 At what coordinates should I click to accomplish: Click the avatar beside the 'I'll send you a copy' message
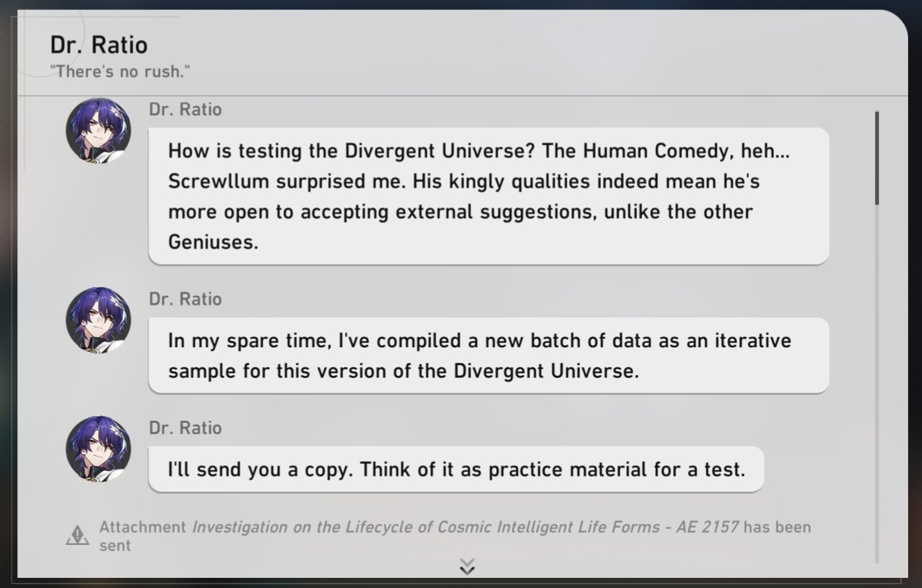point(98,449)
